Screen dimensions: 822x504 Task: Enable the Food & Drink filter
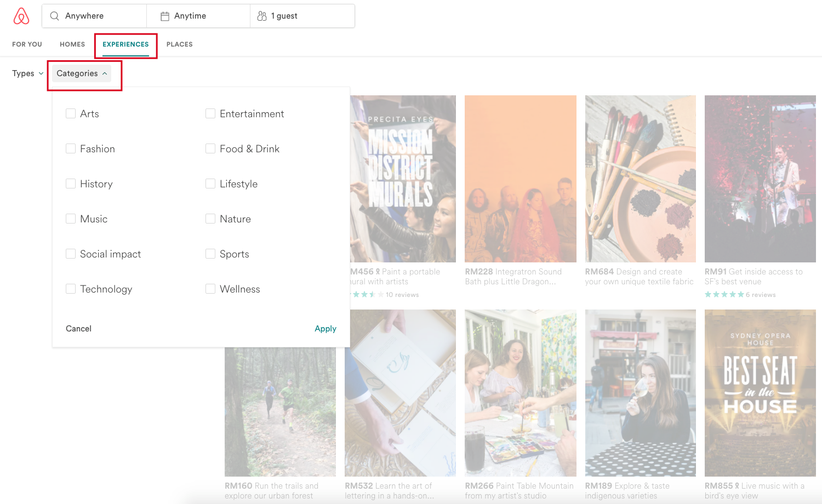[210, 148]
